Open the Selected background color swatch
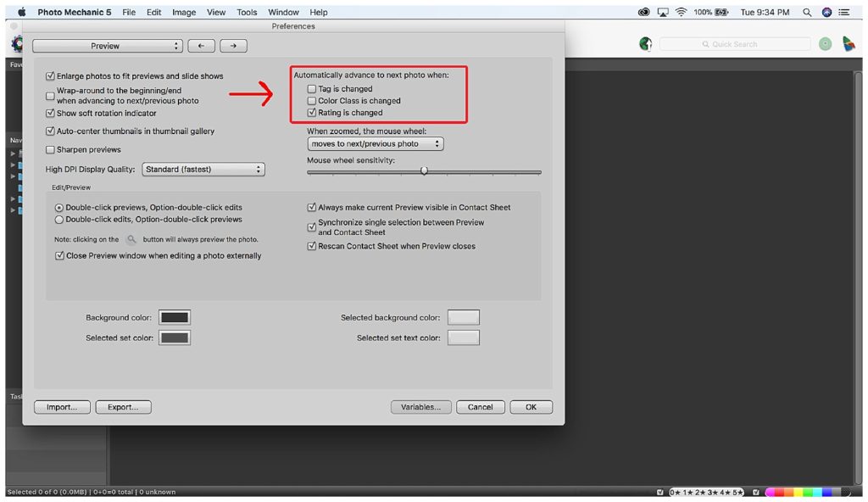Image resolution: width=868 pixels, height=502 pixels. pos(464,317)
